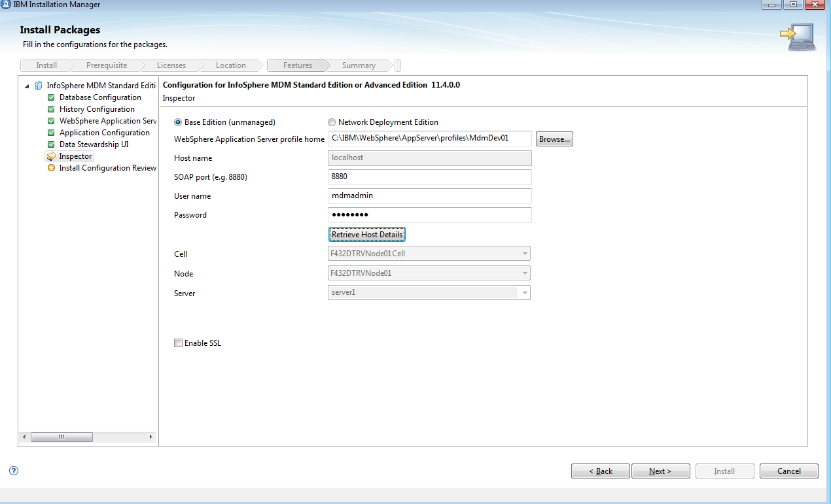The width and height of the screenshot is (831, 504).
Task: Click the small toggle after Summary step
Action: coord(398,65)
